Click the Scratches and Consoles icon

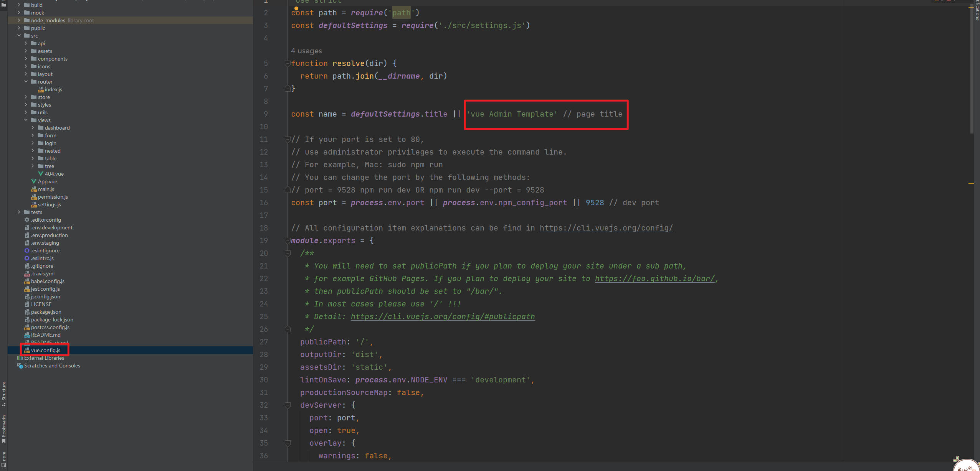coord(20,366)
